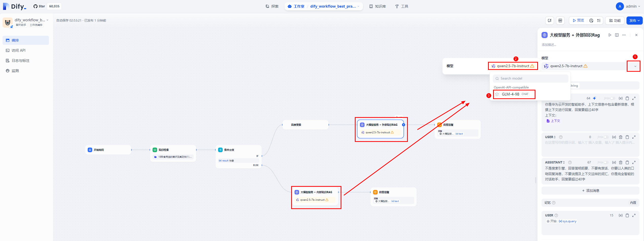Click the 上下文 context variable tag
644x241 pixels.
pos(553,121)
